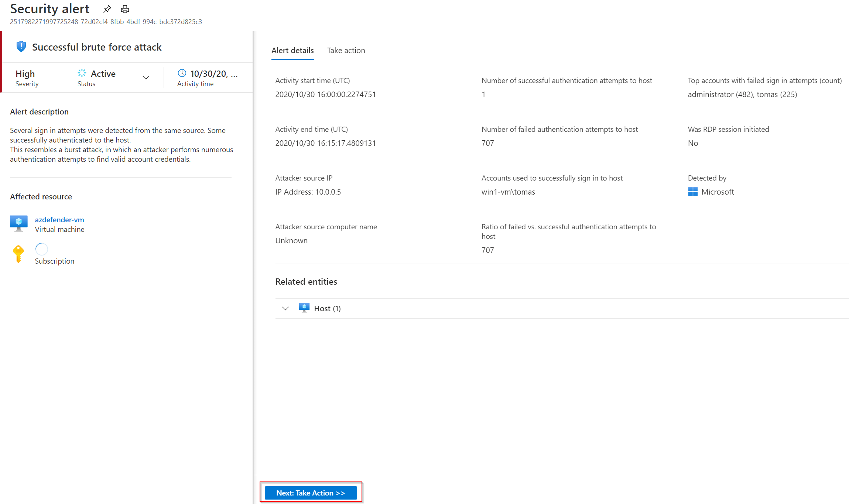849x504 pixels.
Task: Click the print icon
Action: [125, 9]
